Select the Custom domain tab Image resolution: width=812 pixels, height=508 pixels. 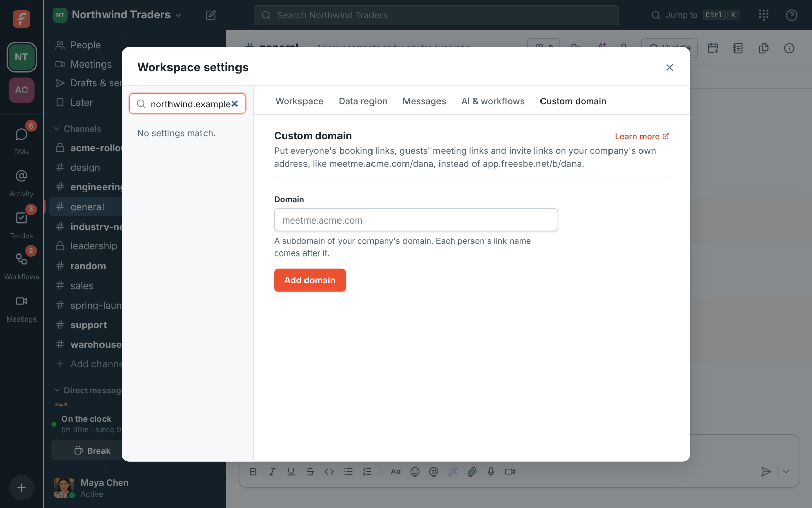coord(573,101)
